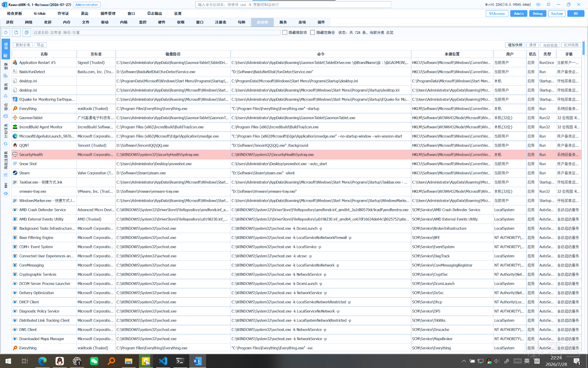
Task: Switch to the 注册表 tab
Action: pos(221,22)
